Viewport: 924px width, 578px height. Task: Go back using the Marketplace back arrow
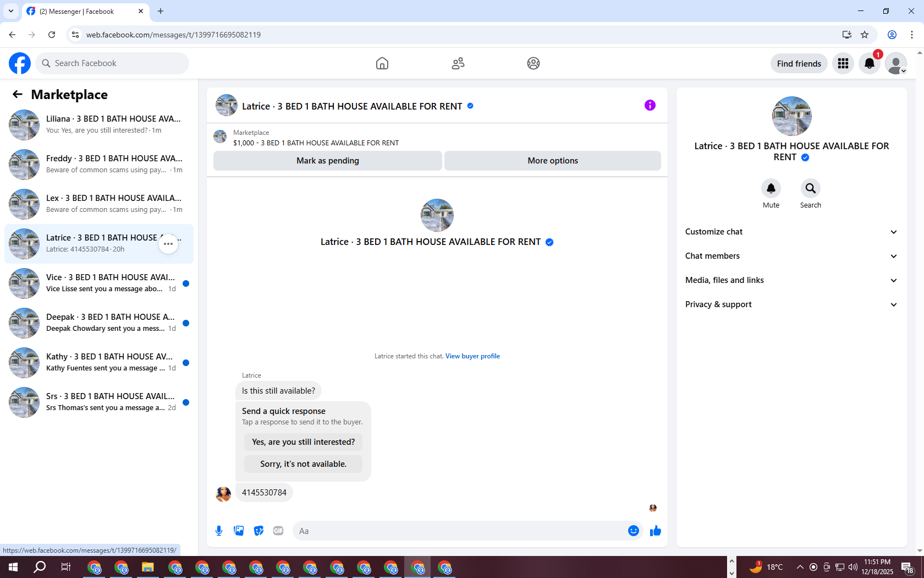18,94
